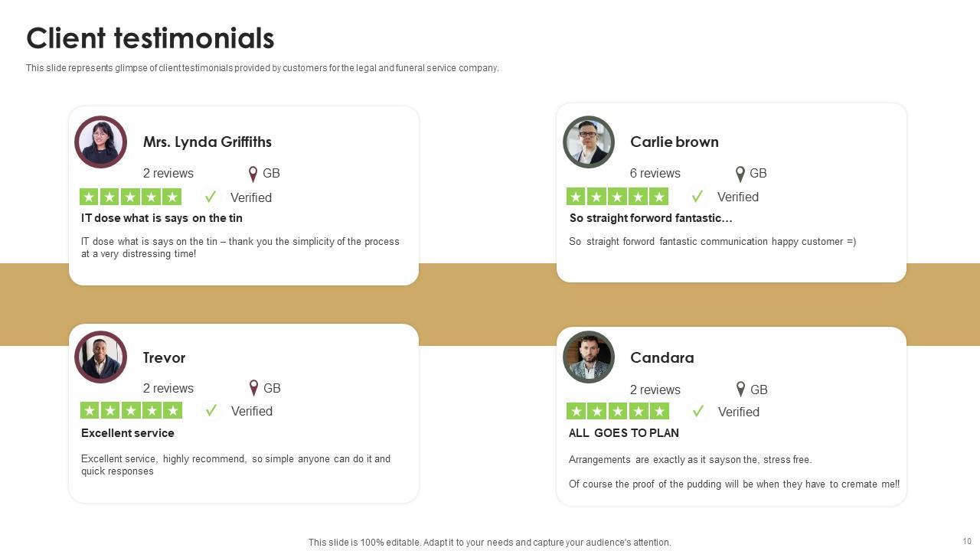Viewport: 980px width, 551px height.
Task: Click Candara's green star rating
Action: click(618, 412)
